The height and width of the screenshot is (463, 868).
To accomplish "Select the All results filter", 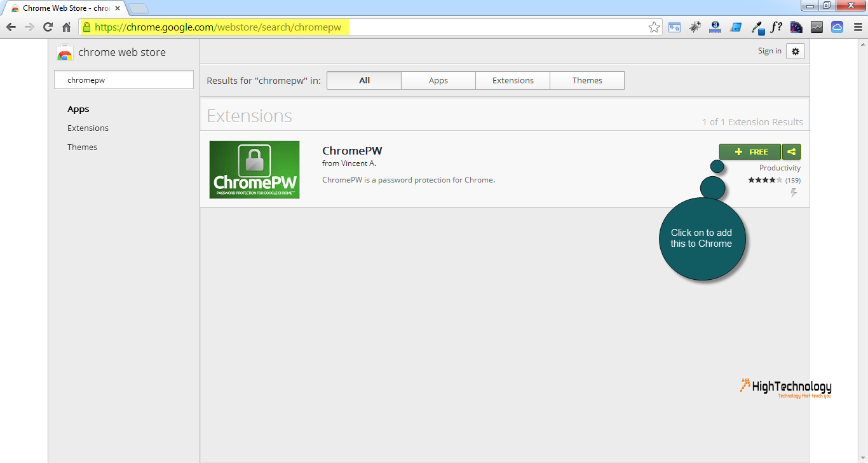I will (x=364, y=81).
